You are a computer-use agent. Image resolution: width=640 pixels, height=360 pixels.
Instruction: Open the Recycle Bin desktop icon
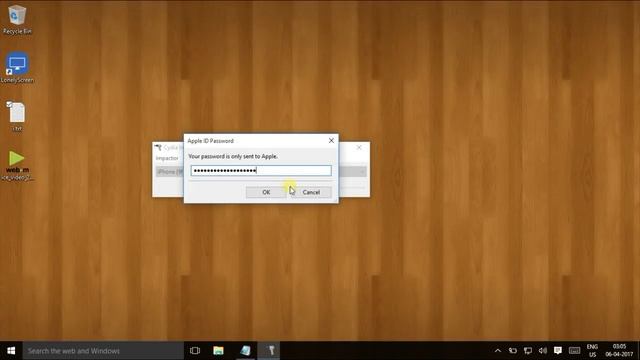(17, 19)
